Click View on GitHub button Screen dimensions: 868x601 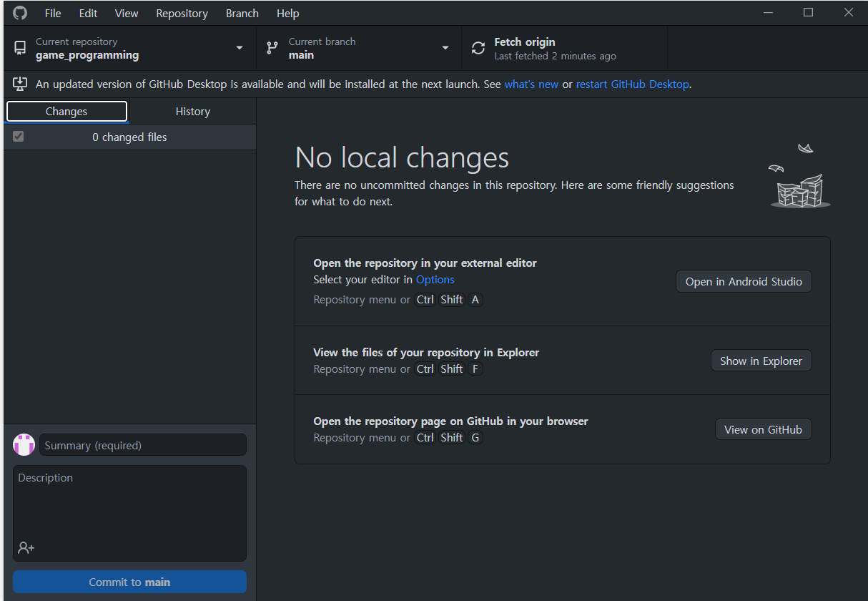click(x=763, y=429)
